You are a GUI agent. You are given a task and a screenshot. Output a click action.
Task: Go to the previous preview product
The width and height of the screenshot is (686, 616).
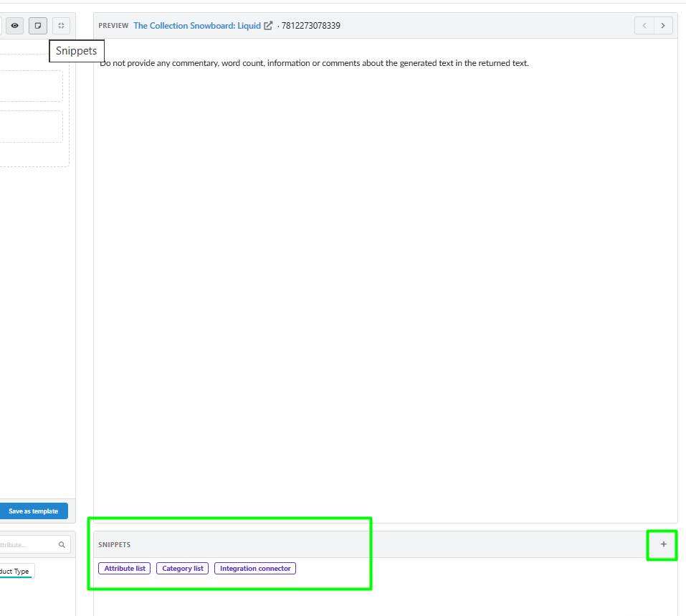644,26
